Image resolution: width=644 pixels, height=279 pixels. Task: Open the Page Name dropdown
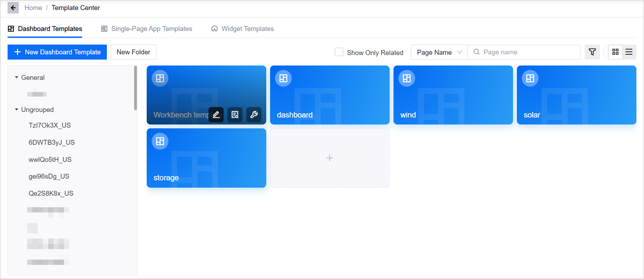coord(439,52)
